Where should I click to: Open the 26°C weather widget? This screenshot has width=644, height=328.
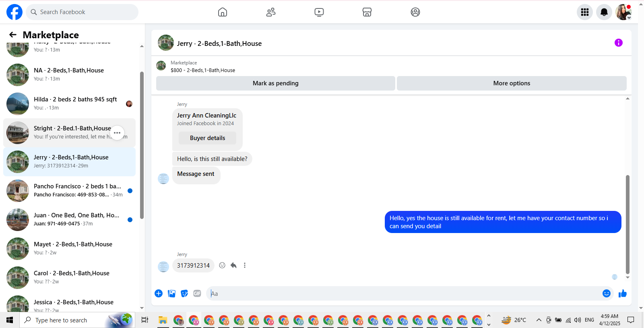514,320
